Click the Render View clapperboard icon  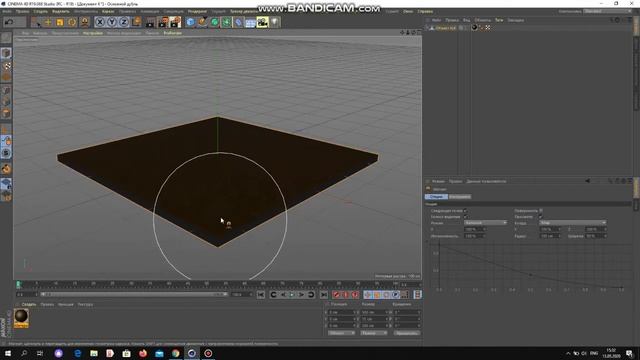(x=150, y=22)
